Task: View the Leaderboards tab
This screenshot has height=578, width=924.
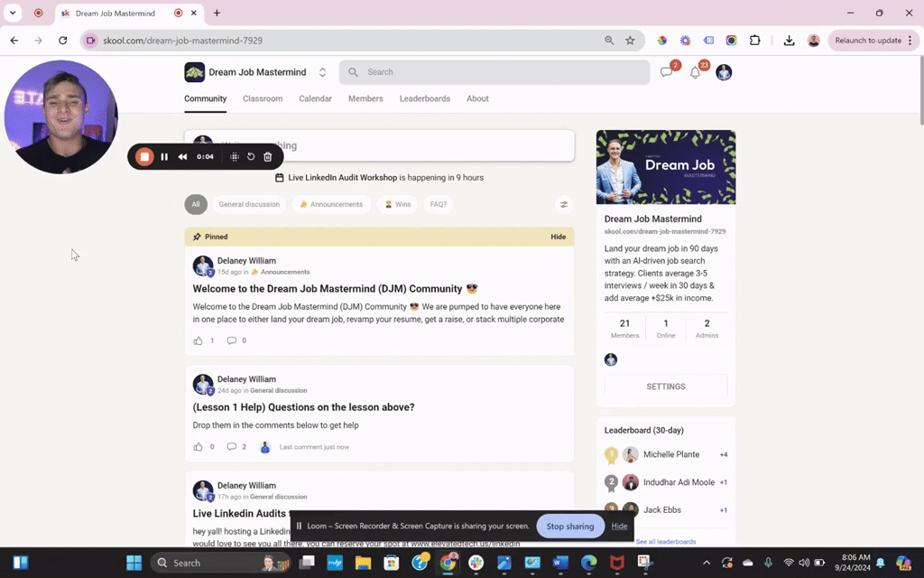Action: (425, 98)
